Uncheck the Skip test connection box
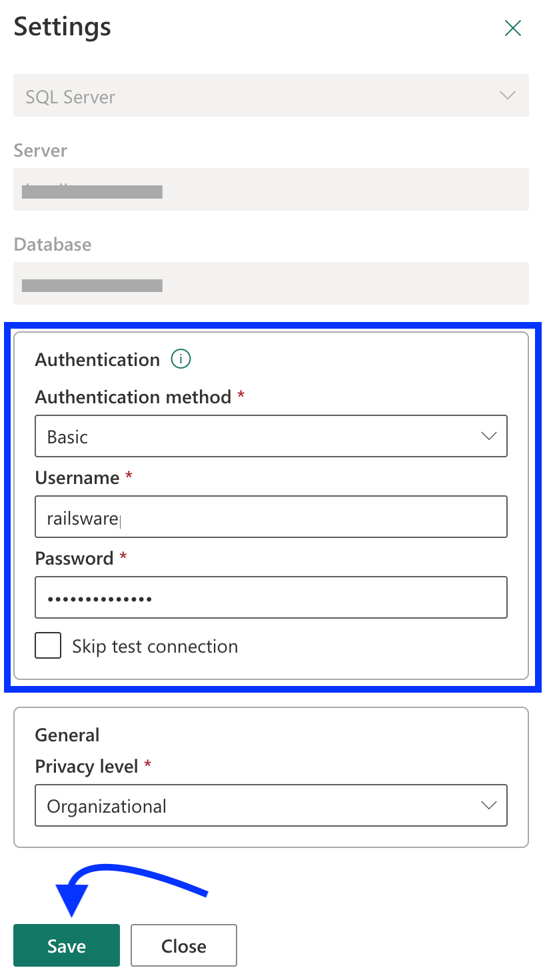Viewport: 549px width, 980px height. tap(47, 645)
